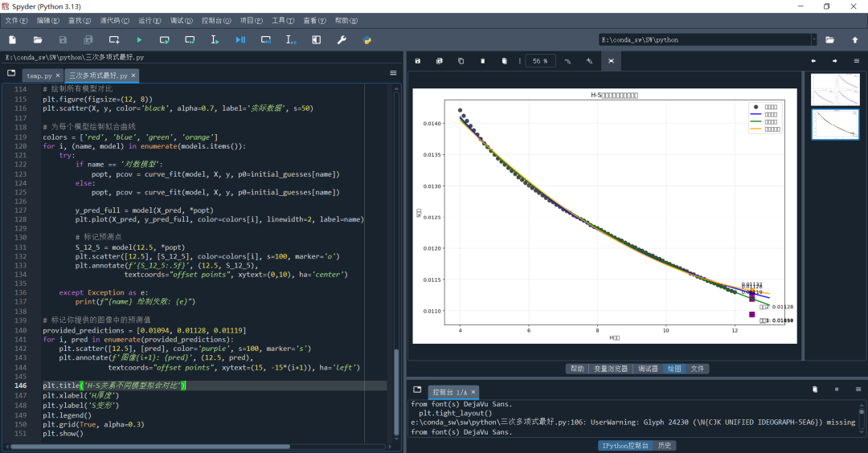Viewport: 868px width, 453px height.
Task: Create a new cell with the toolbar icon
Action: [x=114, y=40]
